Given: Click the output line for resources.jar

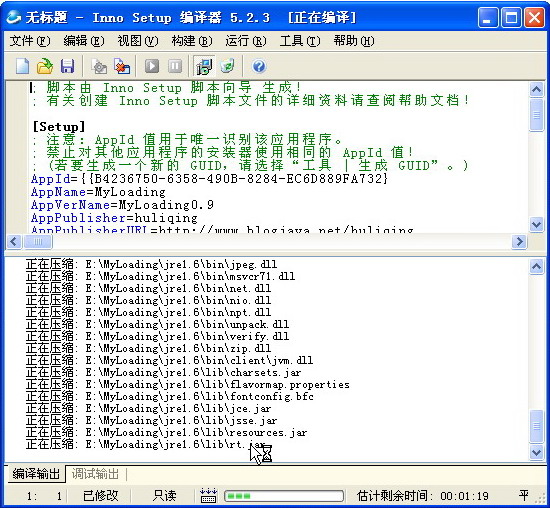Looking at the screenshot, I should (167, 432).
